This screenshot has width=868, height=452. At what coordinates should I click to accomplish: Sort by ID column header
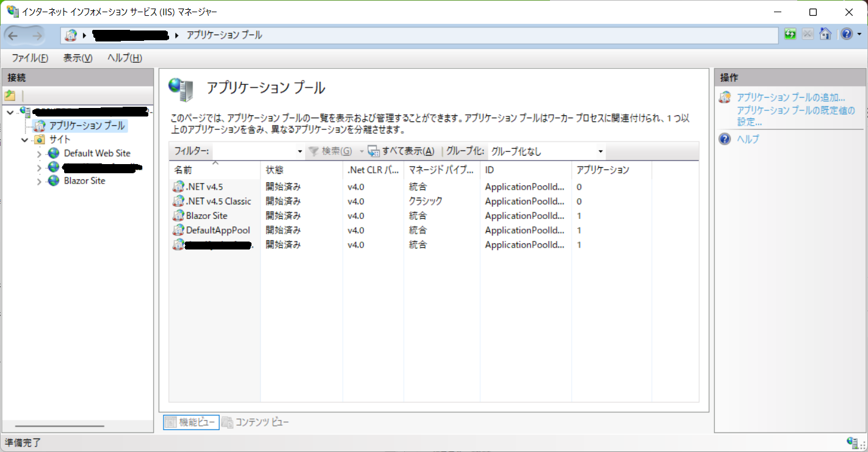tap(526, 170)
